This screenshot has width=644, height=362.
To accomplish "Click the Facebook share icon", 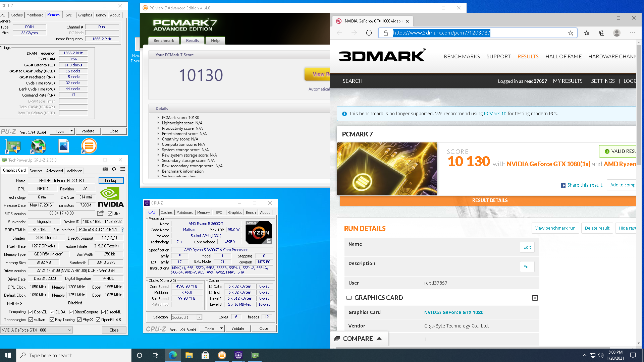I will coord(563,185).
